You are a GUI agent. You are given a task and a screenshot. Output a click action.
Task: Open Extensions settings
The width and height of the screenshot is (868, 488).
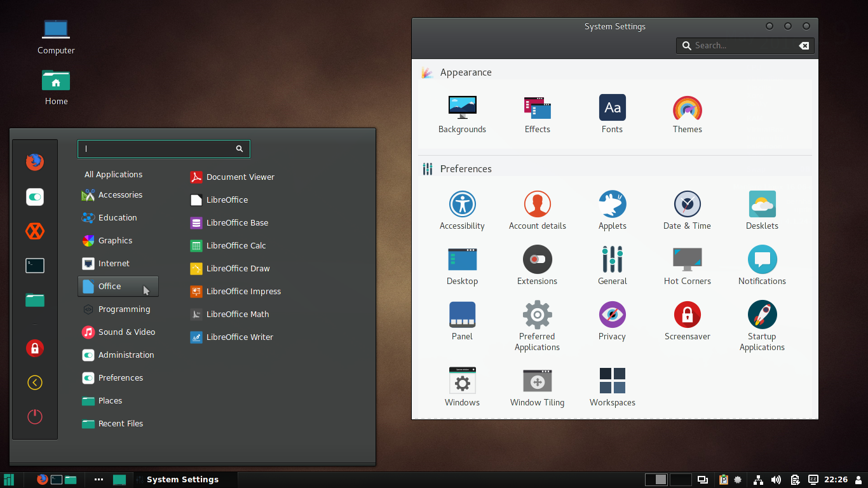click(537, 266)
